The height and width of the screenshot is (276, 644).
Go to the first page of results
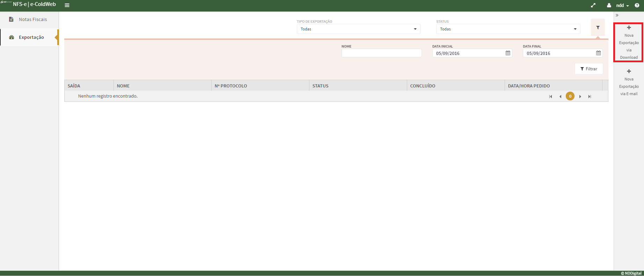551,97
